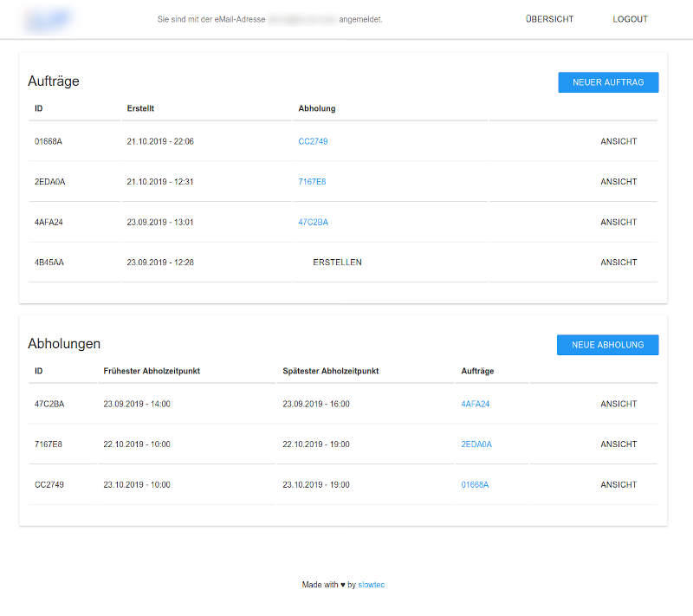The height and width of the screenshot is (616, 693).
Task: Click LOGOUT in the top navigation
Action: [x=630, y=19]
